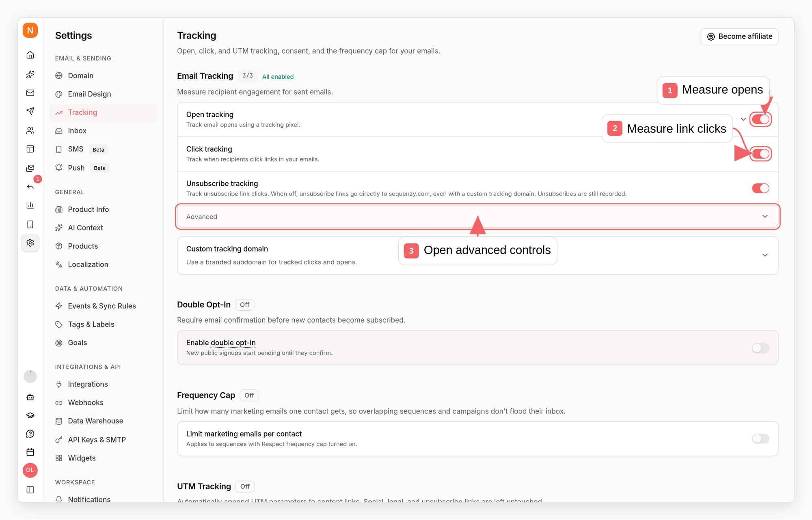Toggle the sidebar panel collapse icon

tap(30, 490)
